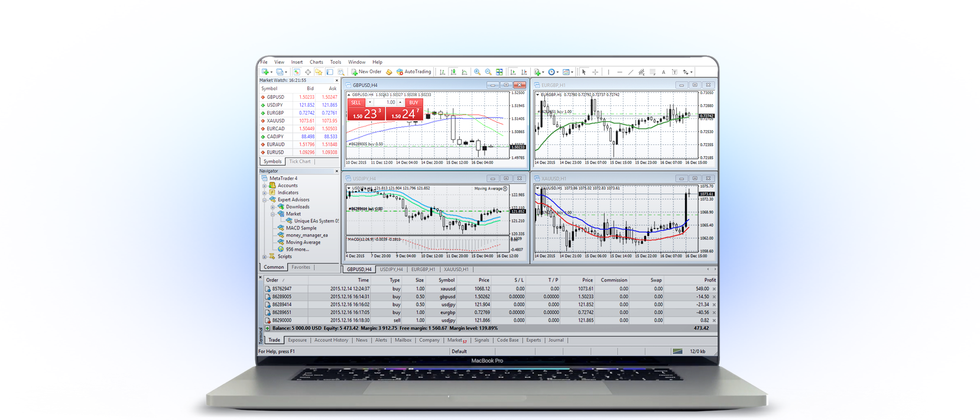Screen dimensions: 980x420
Task: Toggle the Chart Shift icon
Action: click(524, 72)
